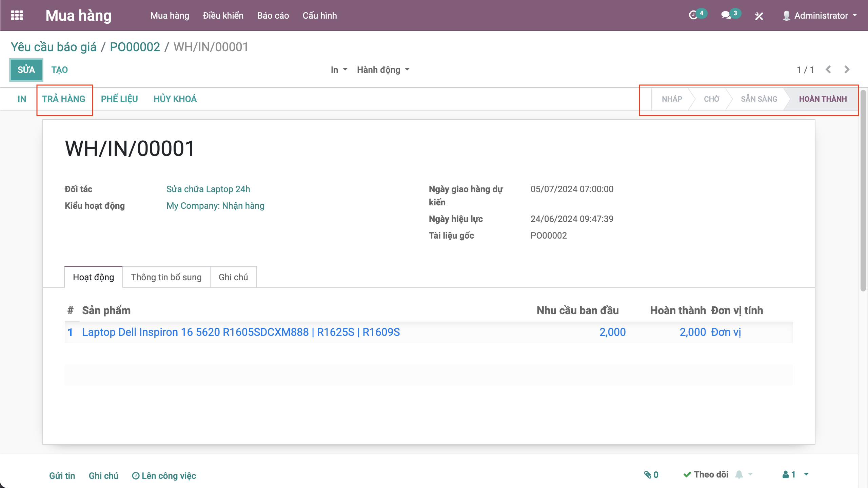
Task: Click the TRẢ HÀNG return button
Action: pos(64,99)
